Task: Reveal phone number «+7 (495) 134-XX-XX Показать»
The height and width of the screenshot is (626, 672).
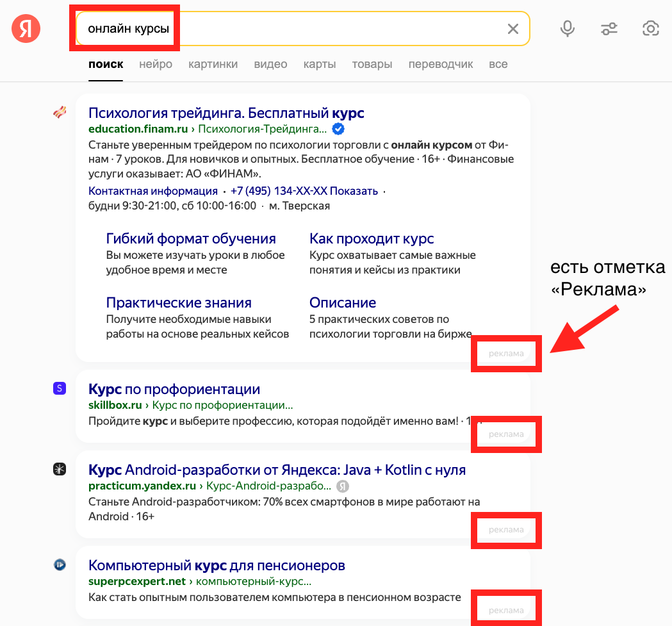Action: pos(304,191)
